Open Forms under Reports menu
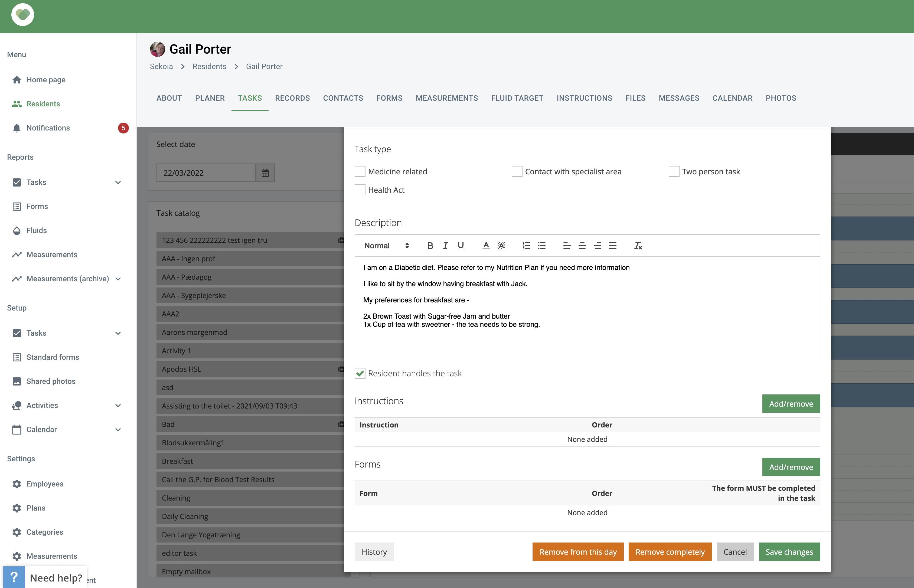 click(x=37, y=207)
